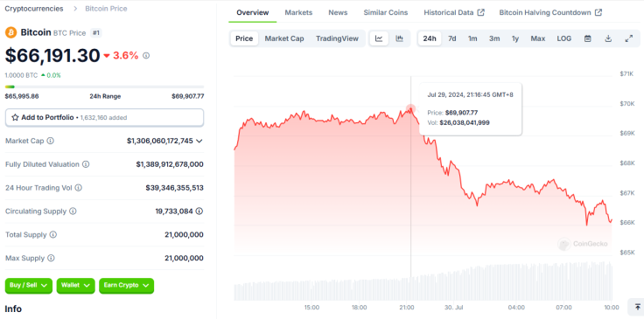Viewport: 644px width, 319px height.
Task: Go to Cryptocurrencies breadcrumb link
Action: [34, 9]
